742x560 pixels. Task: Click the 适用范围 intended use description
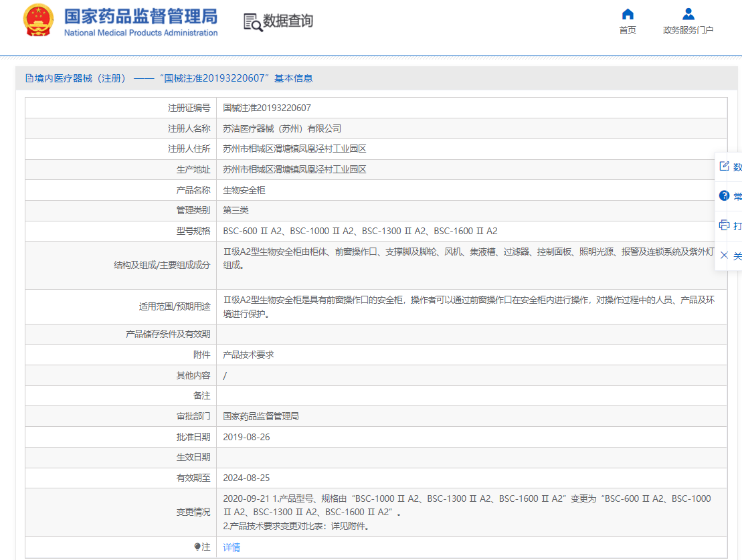(x=468, y=306)
